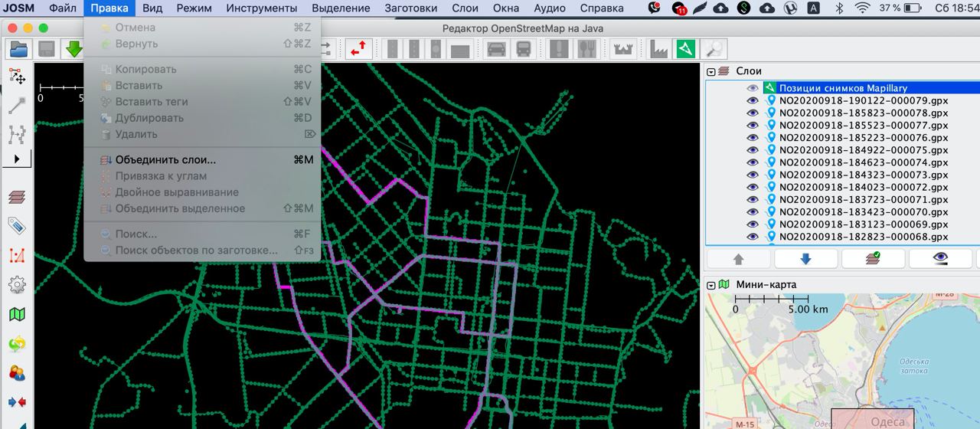Toggle the green minimap icon in left sidebar
The image size is (980, 429).
coord(17,314)
